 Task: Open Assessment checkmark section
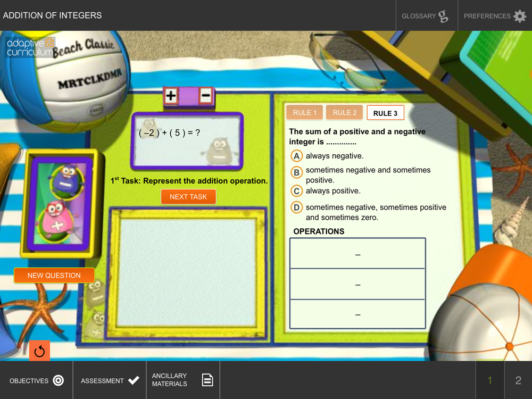110,380
